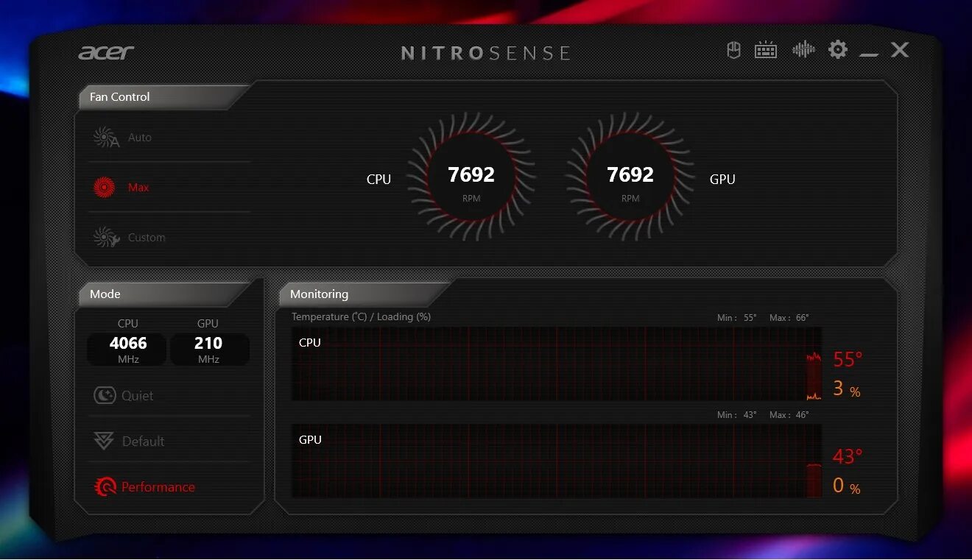
Task: Click the red Max fan icon
Action: tap(104, 188)
